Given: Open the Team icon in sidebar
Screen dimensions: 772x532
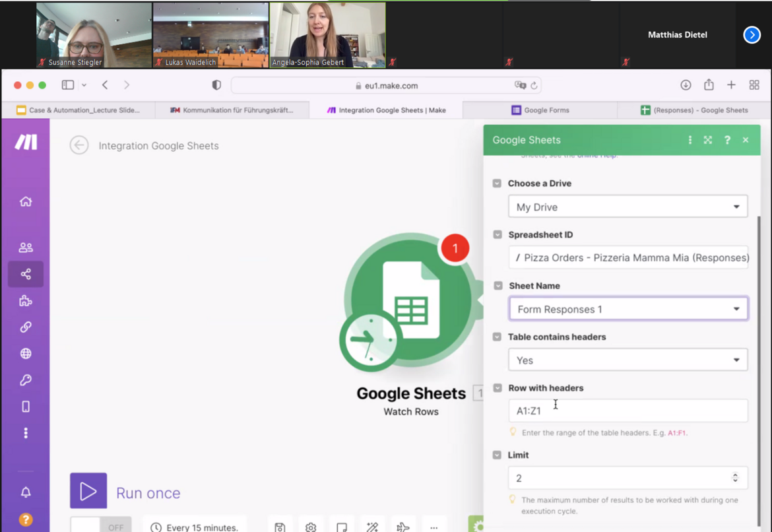Looking at the screenshot, I should pyautogui.click(x=26, y=248).
